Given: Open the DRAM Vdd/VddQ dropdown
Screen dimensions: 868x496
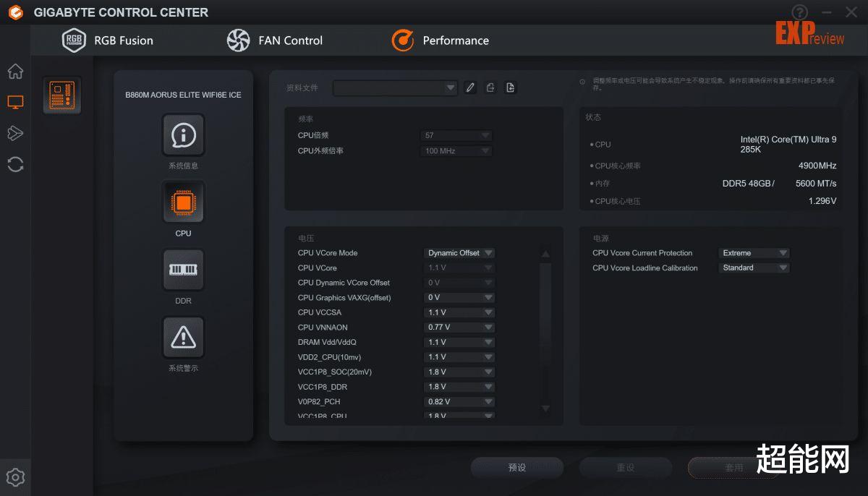Looking at the screenshot, I should point(459,342).
